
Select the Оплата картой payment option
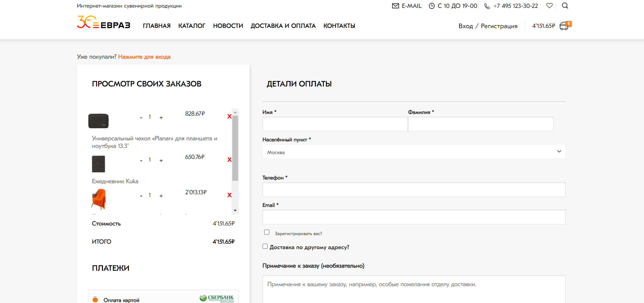tap(95, 300)
